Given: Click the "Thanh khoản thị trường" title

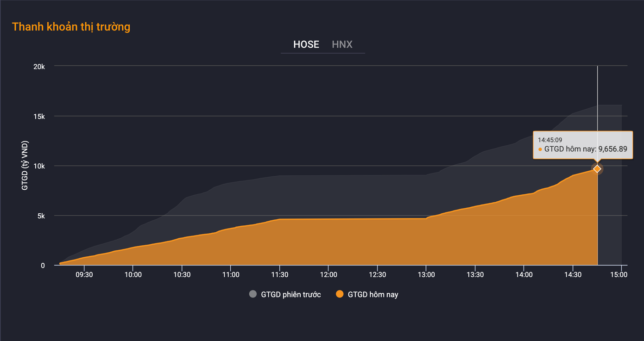Looking at the screenshot, I should tap(71, 27).
